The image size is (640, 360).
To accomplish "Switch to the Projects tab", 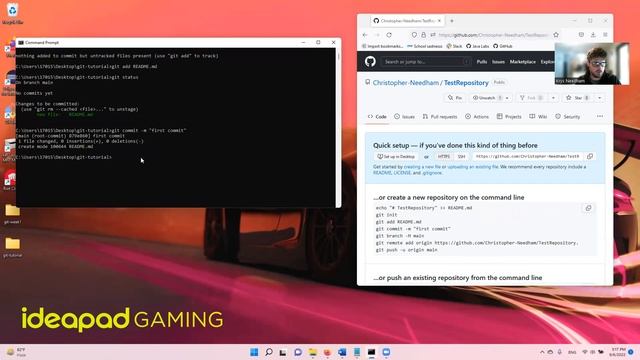I will (x=509, y=117).
